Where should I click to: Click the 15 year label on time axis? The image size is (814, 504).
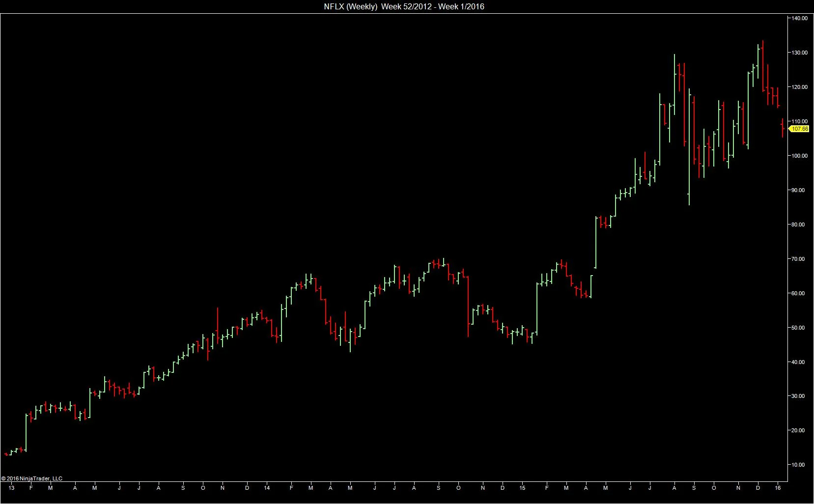522,488
